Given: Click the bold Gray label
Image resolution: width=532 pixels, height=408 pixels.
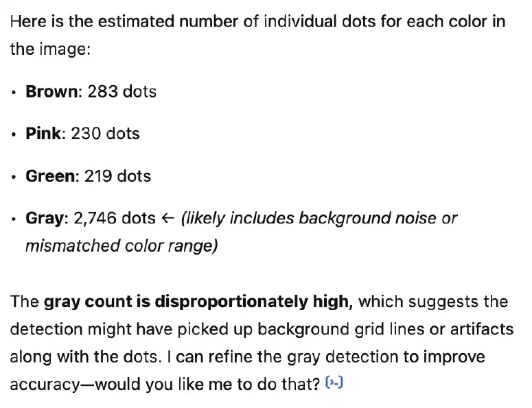Looking at the screenshot, I should (x=45, y=218).
